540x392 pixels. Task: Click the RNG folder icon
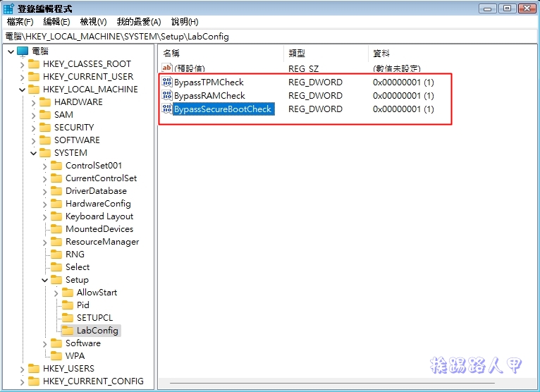[x=56, y=255]
